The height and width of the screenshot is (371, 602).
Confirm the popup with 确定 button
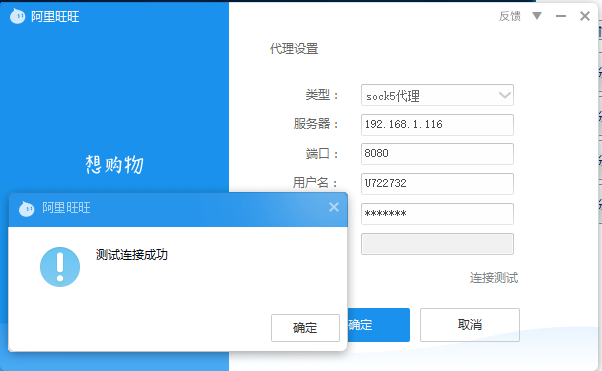click(305, 328)
